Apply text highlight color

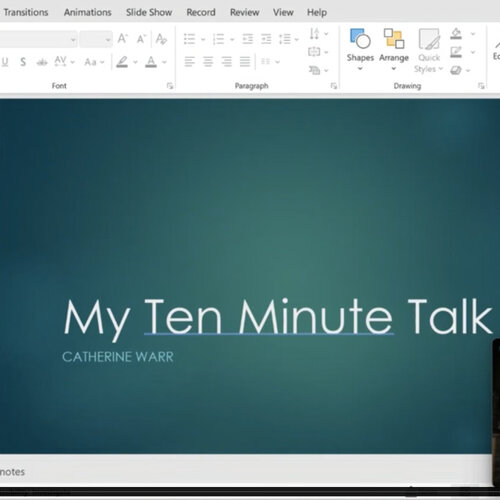122,62
